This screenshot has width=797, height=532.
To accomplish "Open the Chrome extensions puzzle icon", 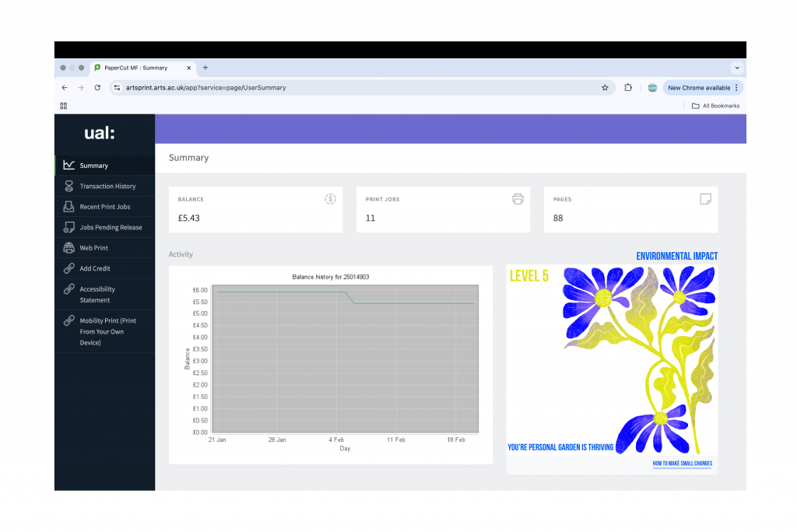I will pos(628,88).
